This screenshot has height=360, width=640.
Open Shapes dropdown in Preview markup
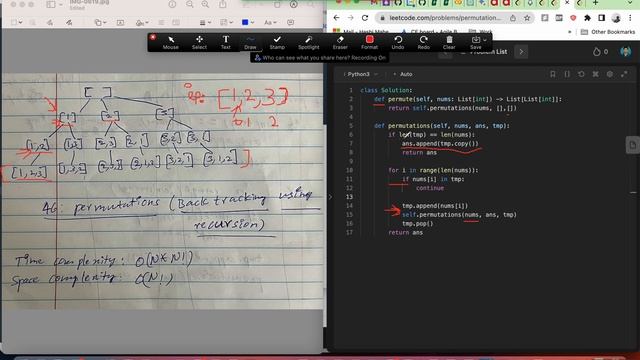point(100,22)
